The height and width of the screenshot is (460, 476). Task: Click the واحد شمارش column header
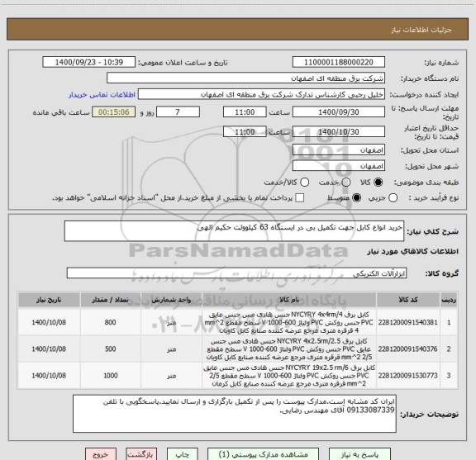[172, 300]
